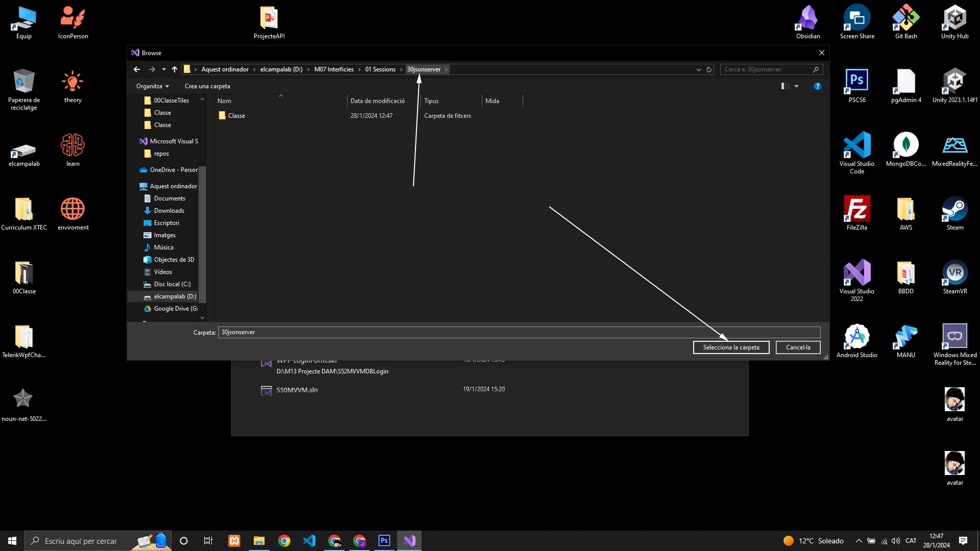Click the Up one level arrow
This screenshot has width=980, height=551.
[x=175, y=69]
